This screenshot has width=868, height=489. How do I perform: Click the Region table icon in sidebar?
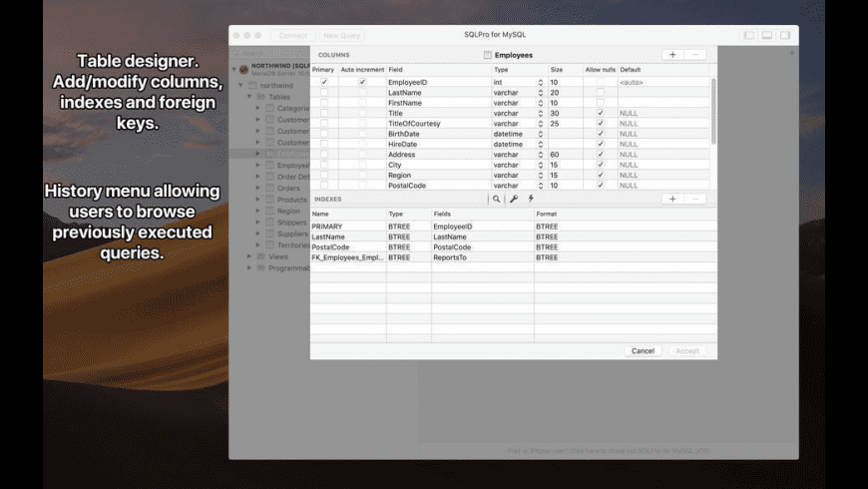pos(269,211)
